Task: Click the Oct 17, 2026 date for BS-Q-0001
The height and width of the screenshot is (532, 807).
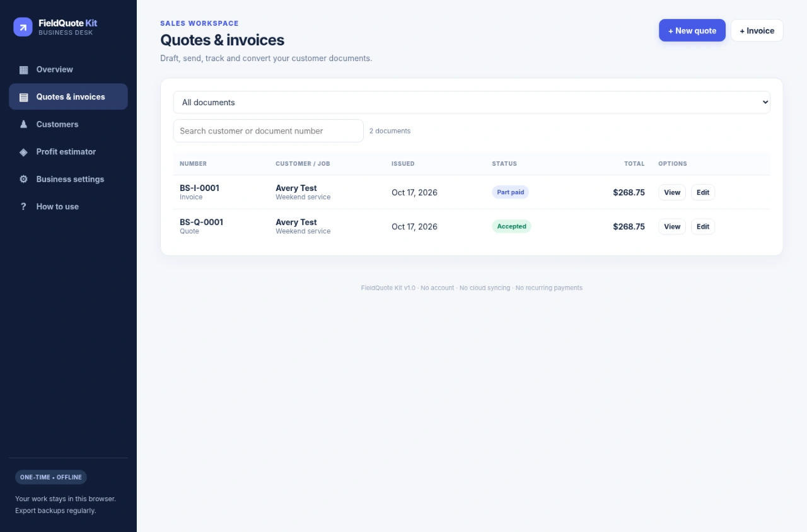Action: [414, 226]
